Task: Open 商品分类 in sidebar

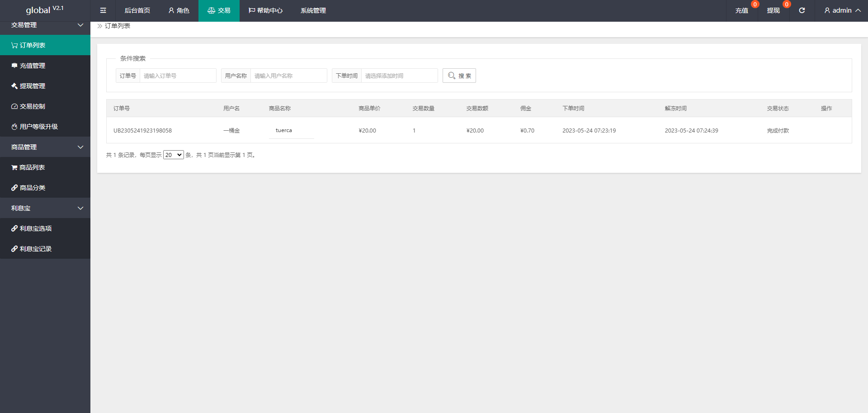Action: pos(33,188)
